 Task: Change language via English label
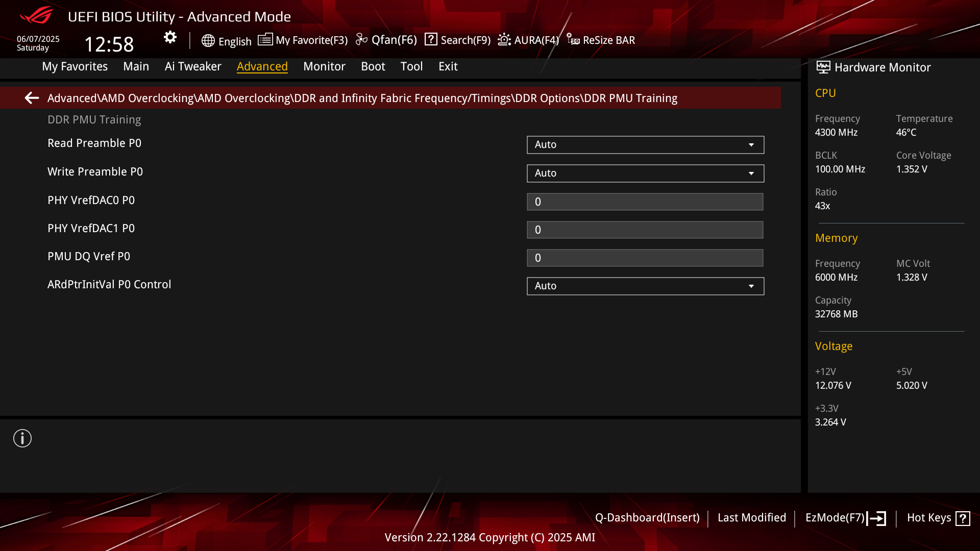click(235, 41)
